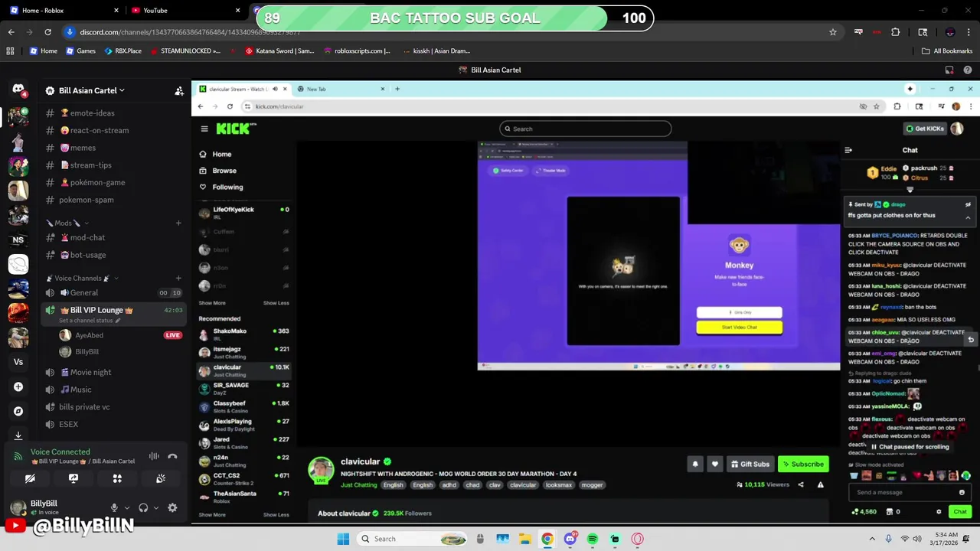Add a channel to Voice Channels category
980x551 pixels.
tap(178, 278)
